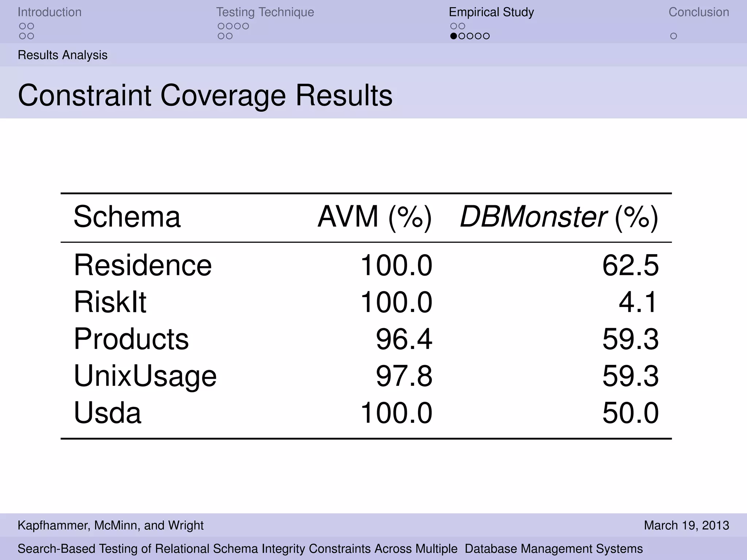
Task: Click the authors Kapfhammer, McMinn, and Wright
Action: pyautogui.click(x=111, y=525)
